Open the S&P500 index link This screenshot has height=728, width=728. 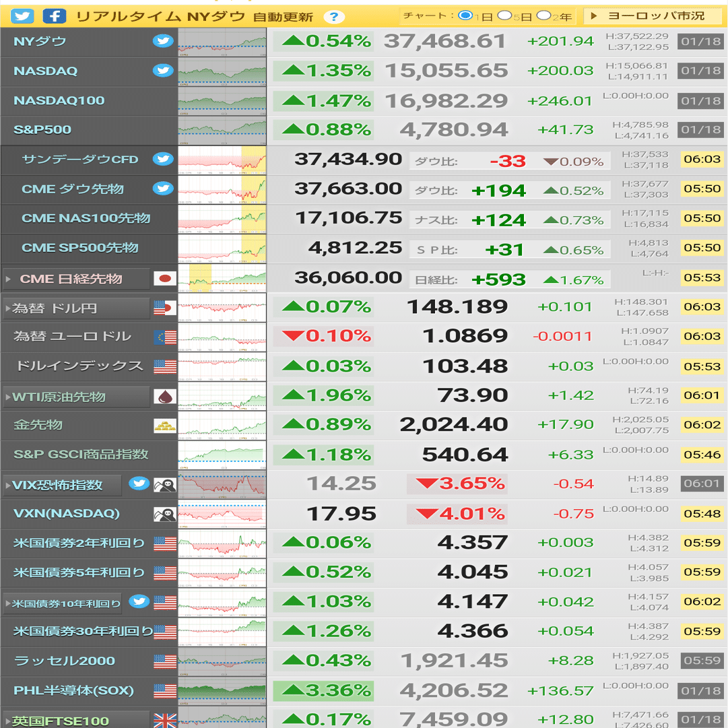tap(42, 129)
